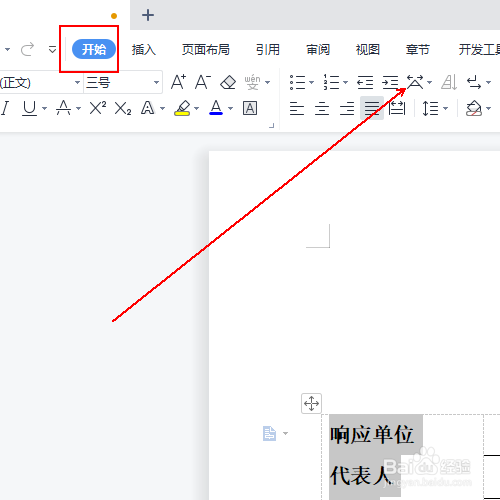Click the 代表人 text in table
The image size is (500, 500).
click(360, 476)
